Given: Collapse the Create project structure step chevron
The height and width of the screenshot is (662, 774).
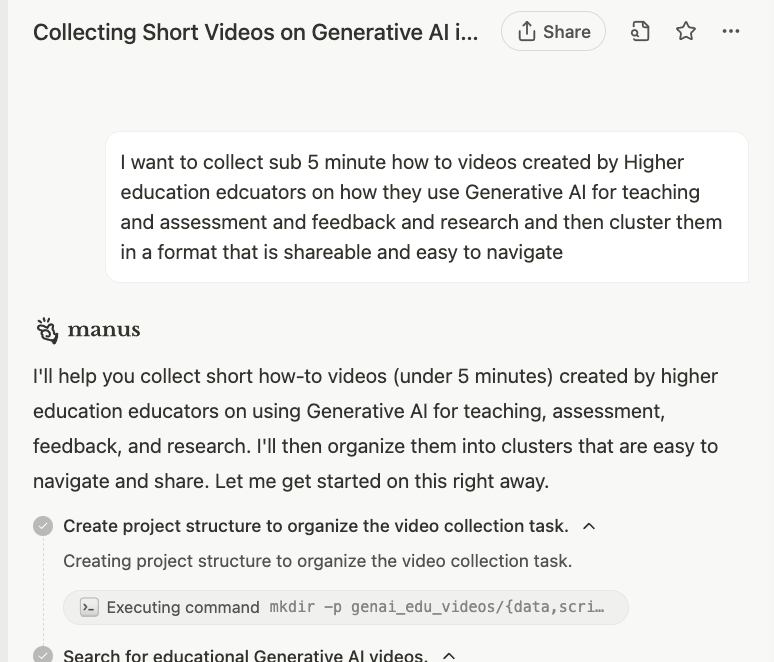Looking at the screenshot, I should pyautogui.click(x=589, y=526).
